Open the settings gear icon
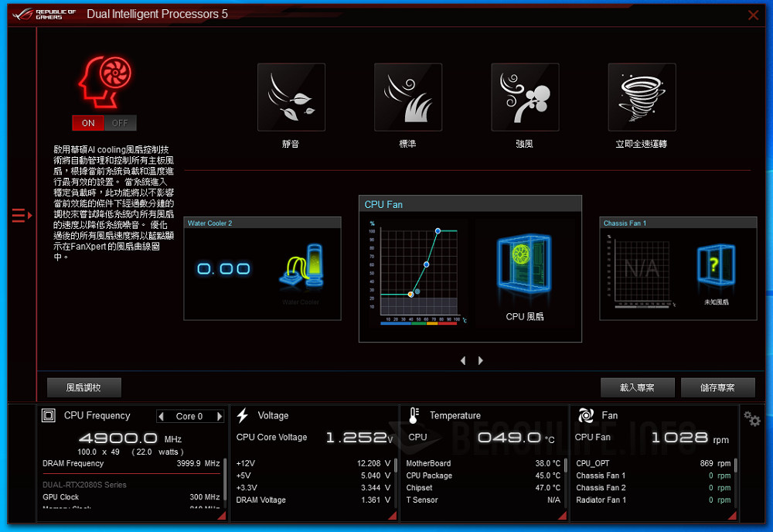Screen dimensions: 773x532 751,418
